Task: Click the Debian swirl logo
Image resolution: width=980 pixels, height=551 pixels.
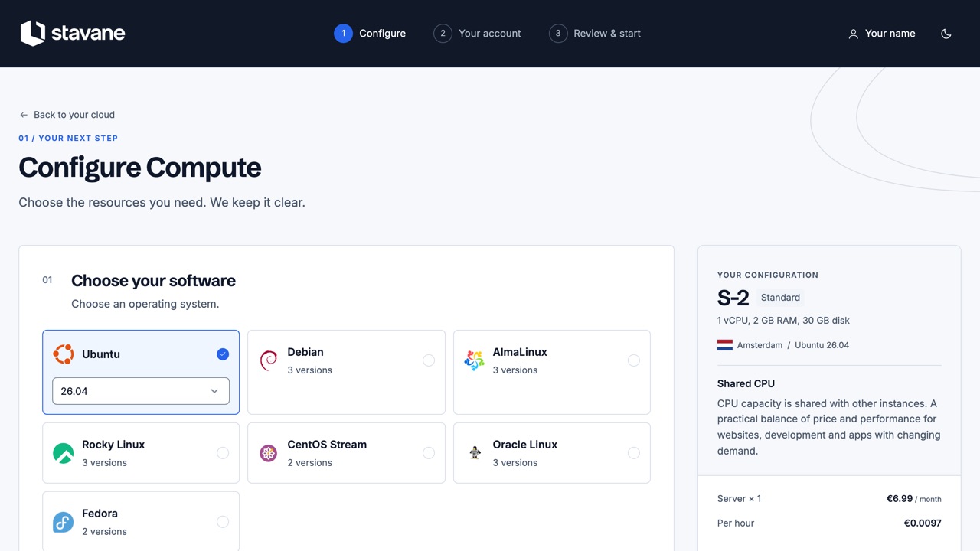Action: click(269, 360)
